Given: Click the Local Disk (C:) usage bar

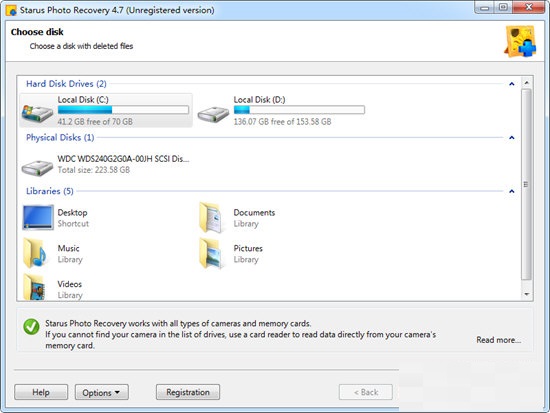Looking at the screenshot, I should click(123, 110).
